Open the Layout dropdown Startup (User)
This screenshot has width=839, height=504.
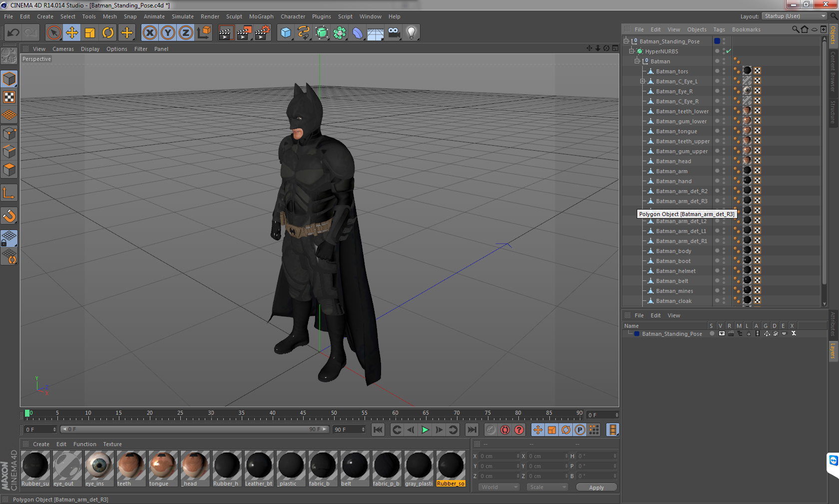[x=795, y=16]
